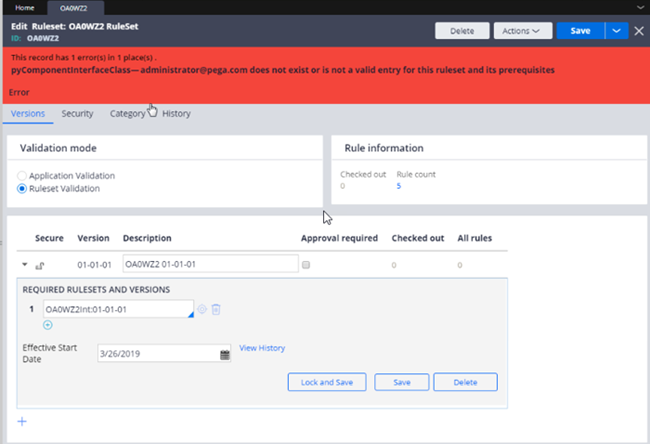Click the Lock and Save button
The height and width of the screenshot is (444, 650).
coord(326,381)
